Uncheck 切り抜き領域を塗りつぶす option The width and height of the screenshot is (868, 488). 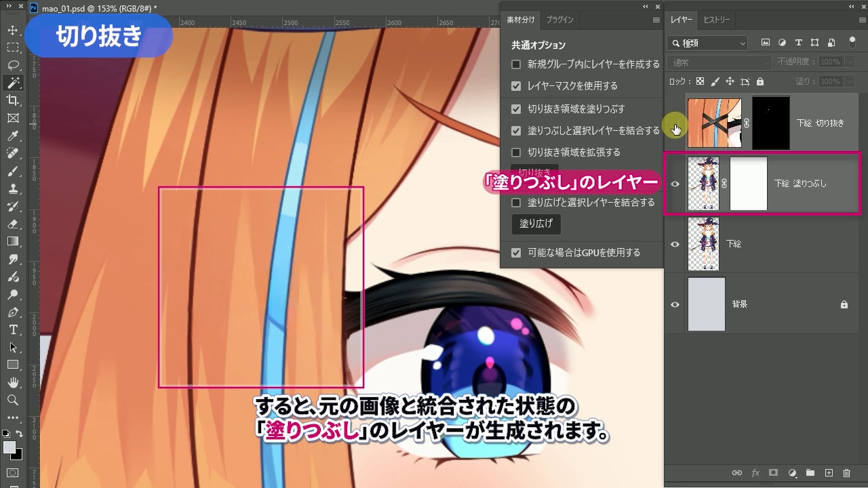click(x=516, y=108)
